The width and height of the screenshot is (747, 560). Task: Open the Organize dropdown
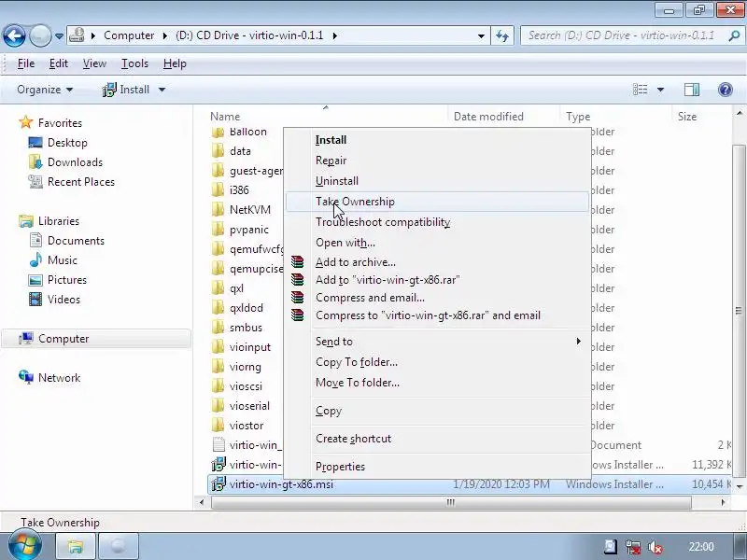(45, 90)
